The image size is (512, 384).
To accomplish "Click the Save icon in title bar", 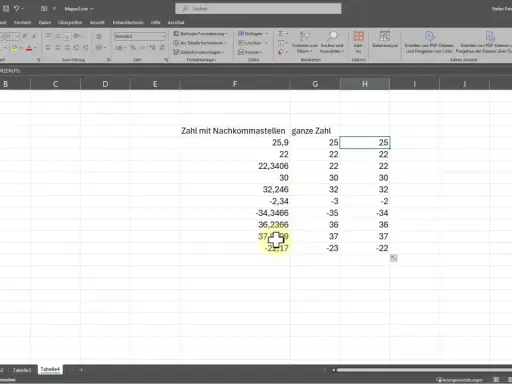I will 5,9.
